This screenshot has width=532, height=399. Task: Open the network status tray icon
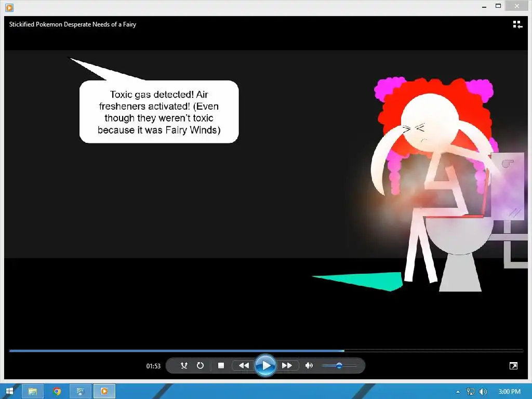(470, 392)
